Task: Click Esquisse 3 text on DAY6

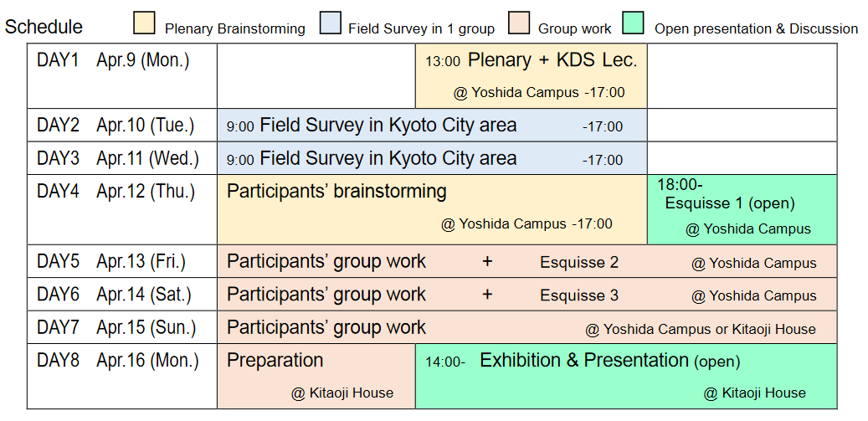Action: tap(579, 295)
